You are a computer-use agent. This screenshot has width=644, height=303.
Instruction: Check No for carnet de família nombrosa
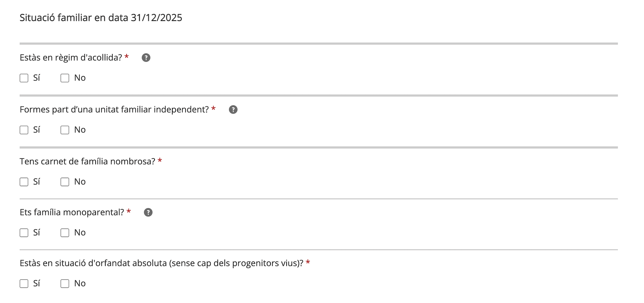click(x=65, y=182)
